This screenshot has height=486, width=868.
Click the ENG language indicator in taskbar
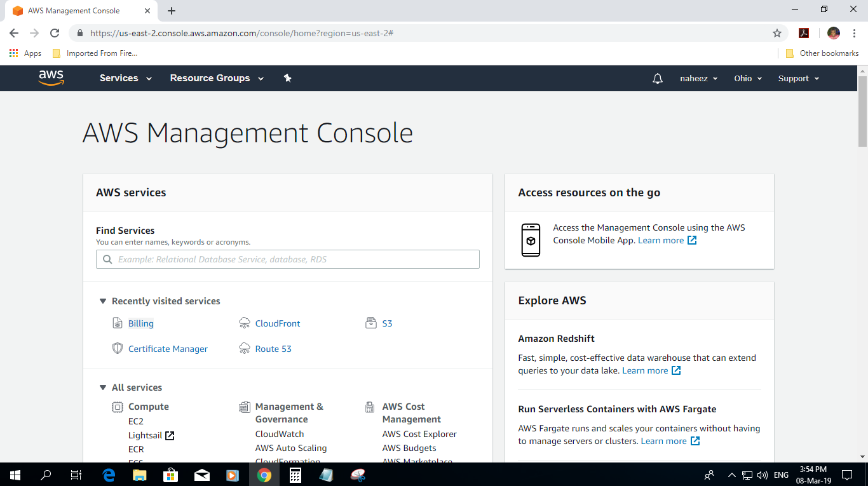tap(781, 475)
